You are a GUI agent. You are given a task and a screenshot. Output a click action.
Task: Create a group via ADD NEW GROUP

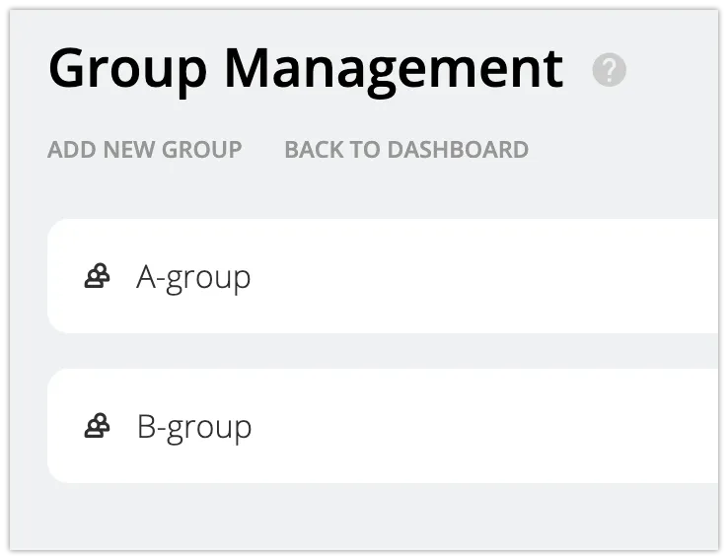pos(145,150)
